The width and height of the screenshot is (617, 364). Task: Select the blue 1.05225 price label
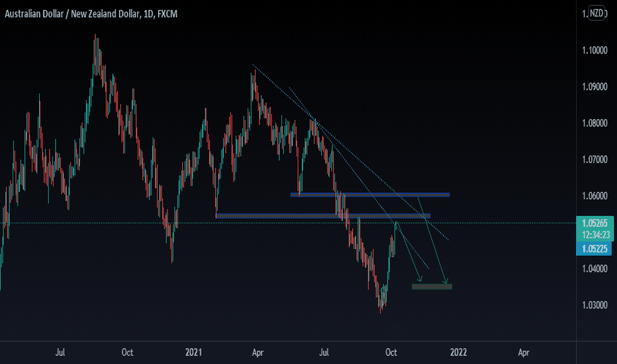coord(594,249)
